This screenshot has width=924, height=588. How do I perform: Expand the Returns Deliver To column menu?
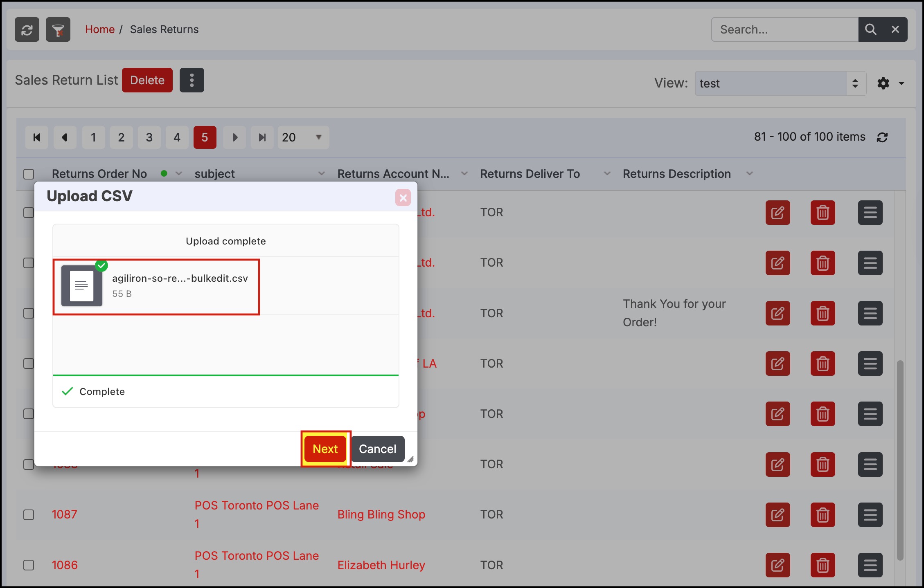[x=607, y=174]
